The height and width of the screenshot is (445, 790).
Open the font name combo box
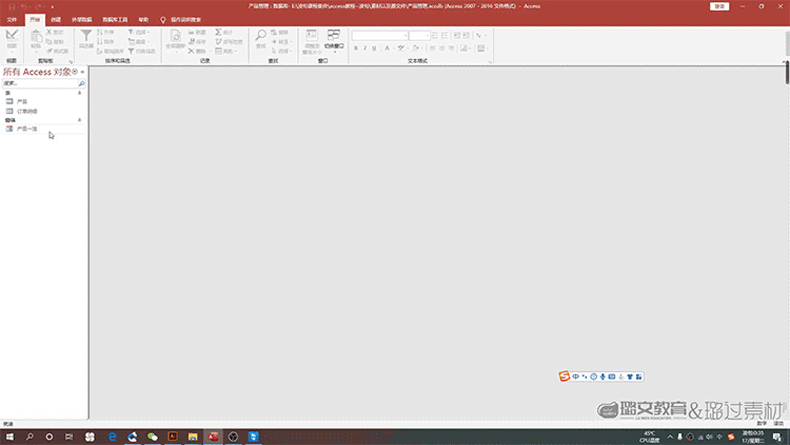pyautogui.click(x=380, y=35)
